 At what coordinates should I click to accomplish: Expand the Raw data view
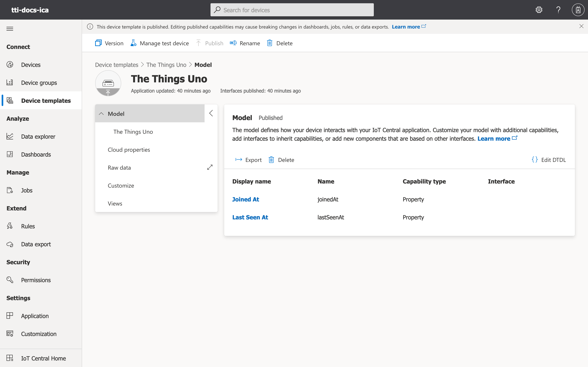210,167
